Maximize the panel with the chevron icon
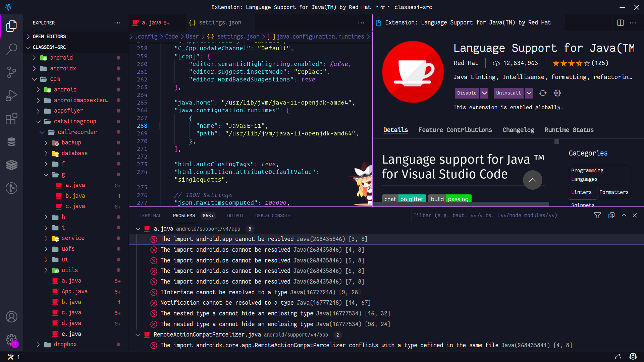 click(x=624, y=216)
